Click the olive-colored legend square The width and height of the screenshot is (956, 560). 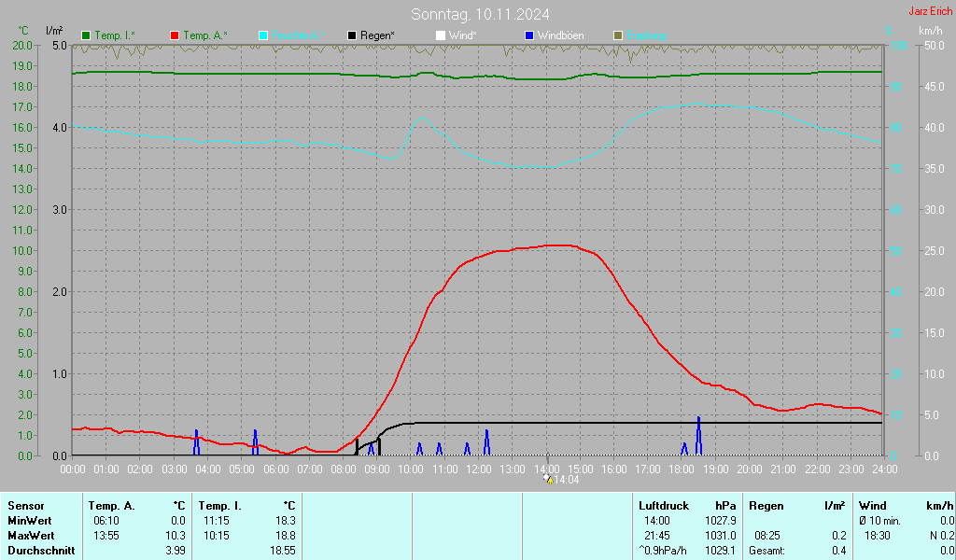tap(618, 35)
